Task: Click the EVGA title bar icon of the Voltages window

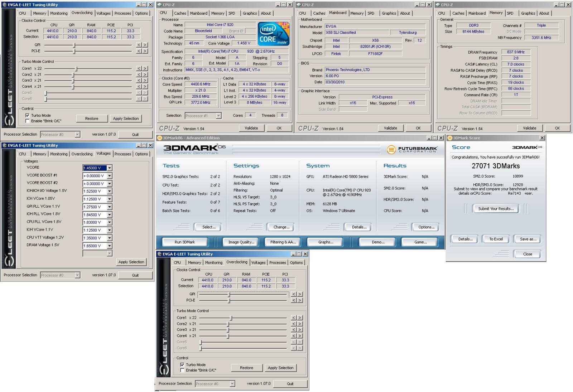Action: pyautogui.click(x=4, y=145)
